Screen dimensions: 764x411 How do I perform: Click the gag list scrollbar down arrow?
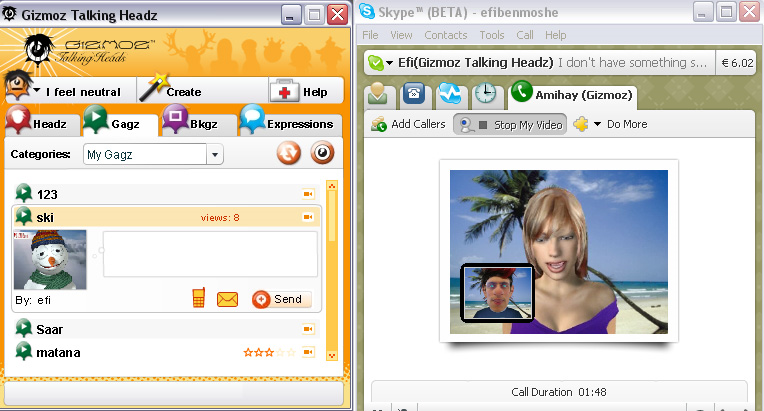332,355
